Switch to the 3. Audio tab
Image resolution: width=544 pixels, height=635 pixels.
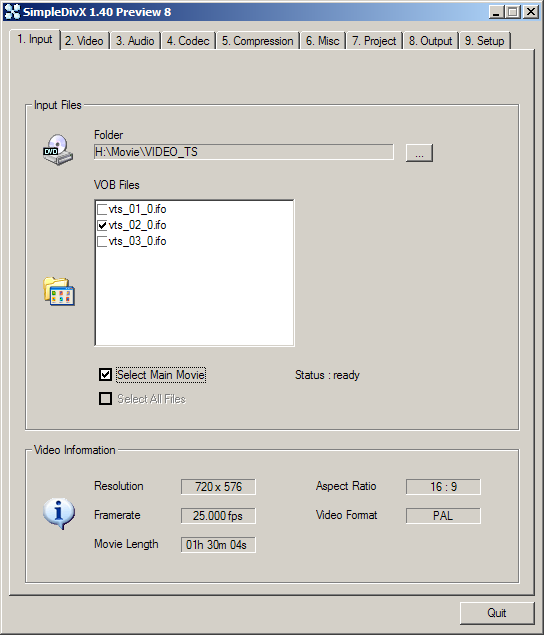pos(135,41)
